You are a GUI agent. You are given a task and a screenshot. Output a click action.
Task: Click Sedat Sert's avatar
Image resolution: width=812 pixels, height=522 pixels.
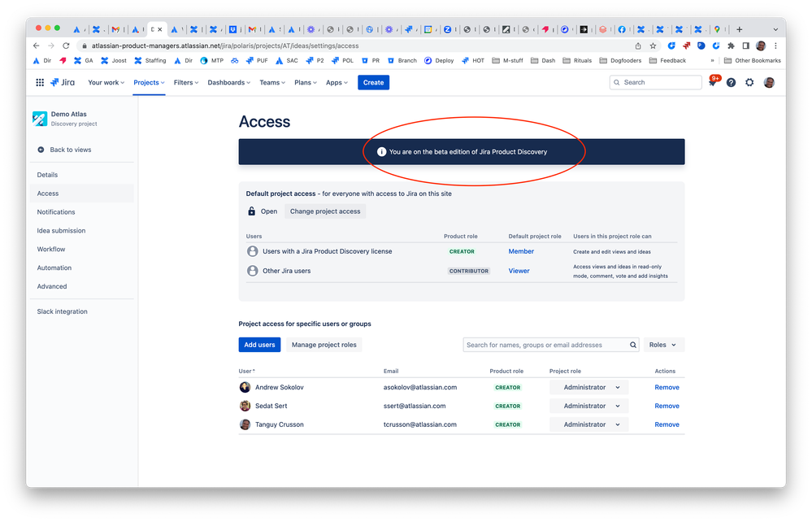pyautogui.click(x=245, y=406)
